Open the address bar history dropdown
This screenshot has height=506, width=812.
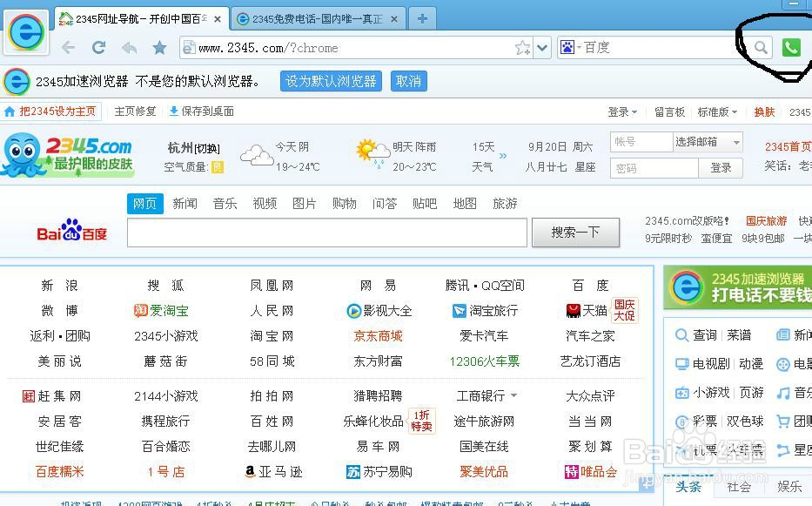pos(542,48)
